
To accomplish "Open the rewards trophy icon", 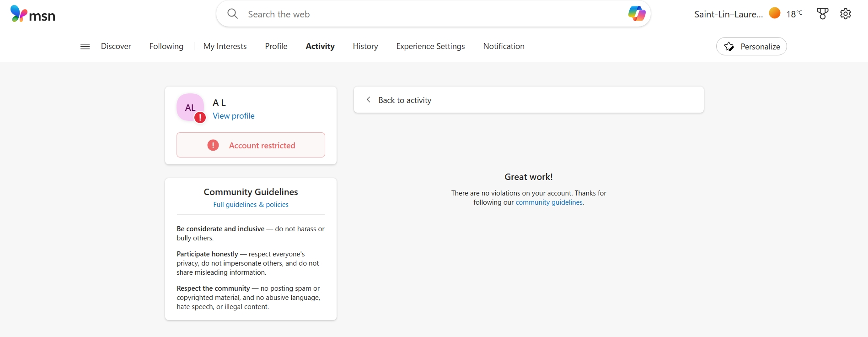I will tap(822, 14).
